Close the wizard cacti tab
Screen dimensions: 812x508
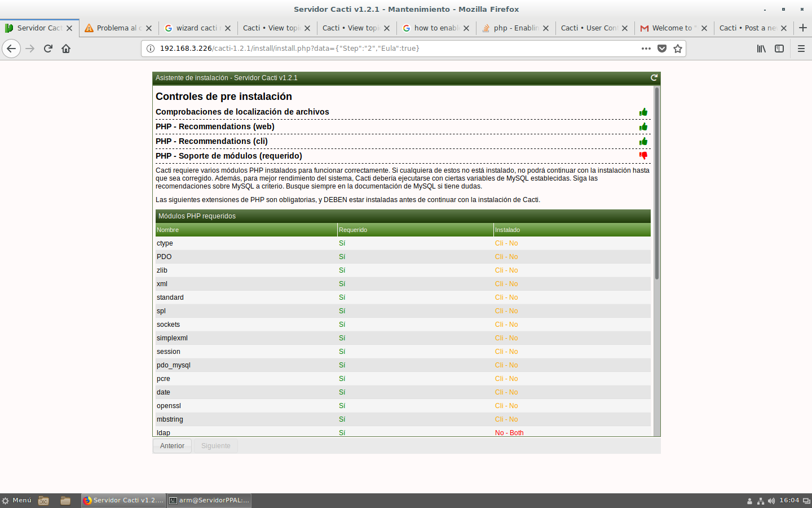coord(228,28)
